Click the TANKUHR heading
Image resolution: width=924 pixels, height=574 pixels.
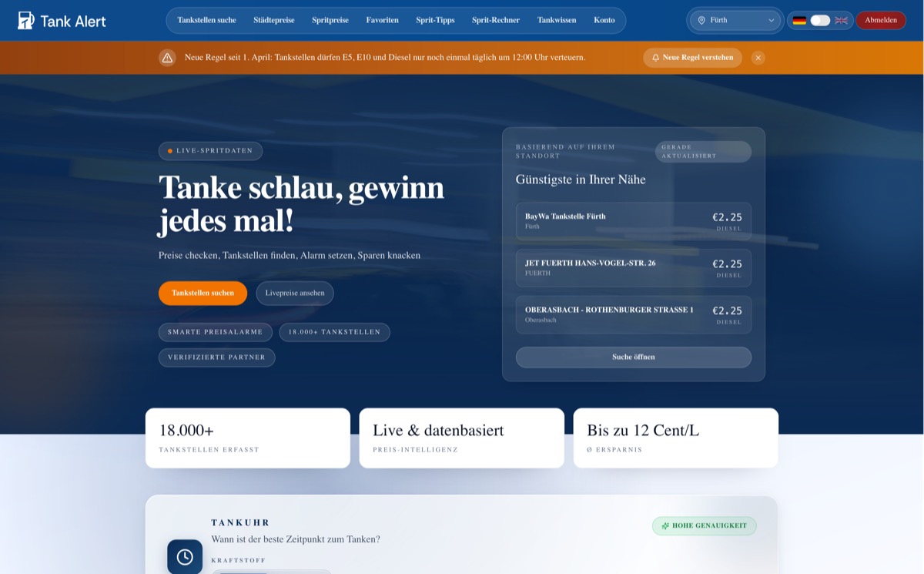coord(241,522)
